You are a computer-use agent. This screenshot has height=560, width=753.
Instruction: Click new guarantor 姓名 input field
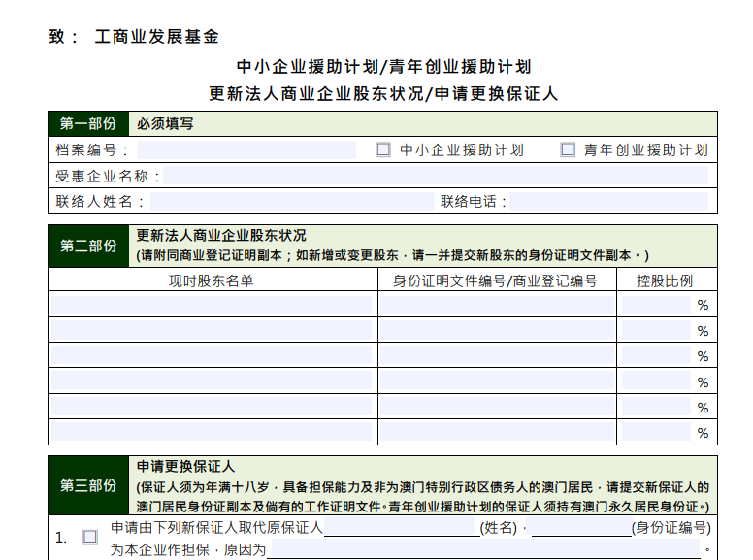[402, 527]
